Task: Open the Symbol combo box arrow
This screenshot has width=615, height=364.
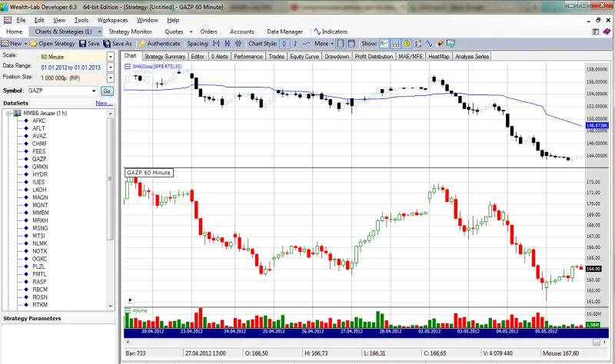Action: 94,91
